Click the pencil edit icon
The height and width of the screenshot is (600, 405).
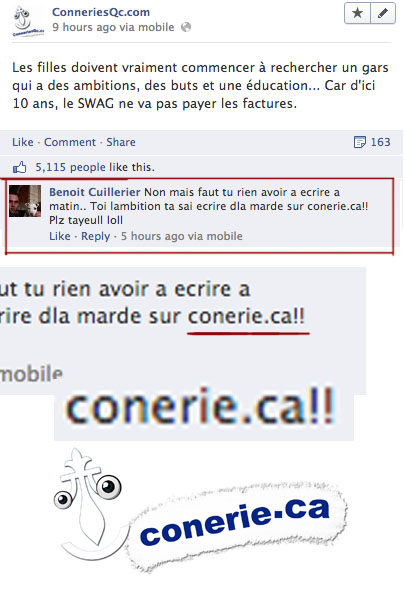click(382, 13)
